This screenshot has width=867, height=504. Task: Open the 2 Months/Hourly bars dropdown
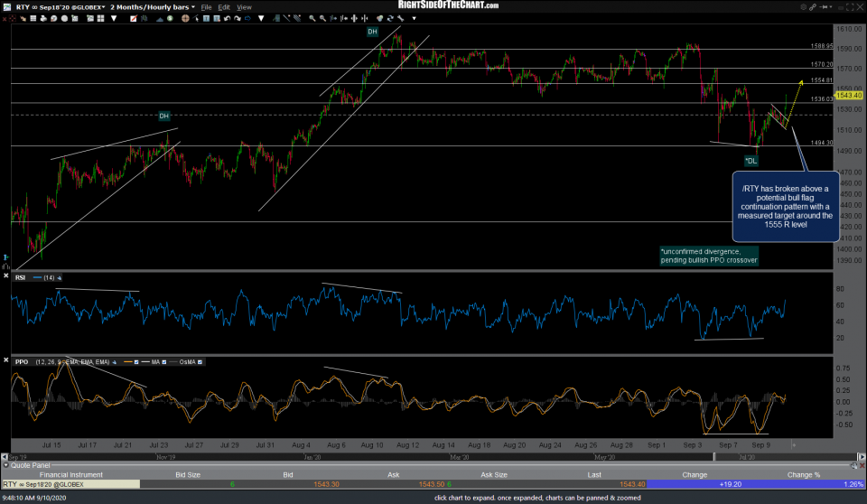coord(193,7)
